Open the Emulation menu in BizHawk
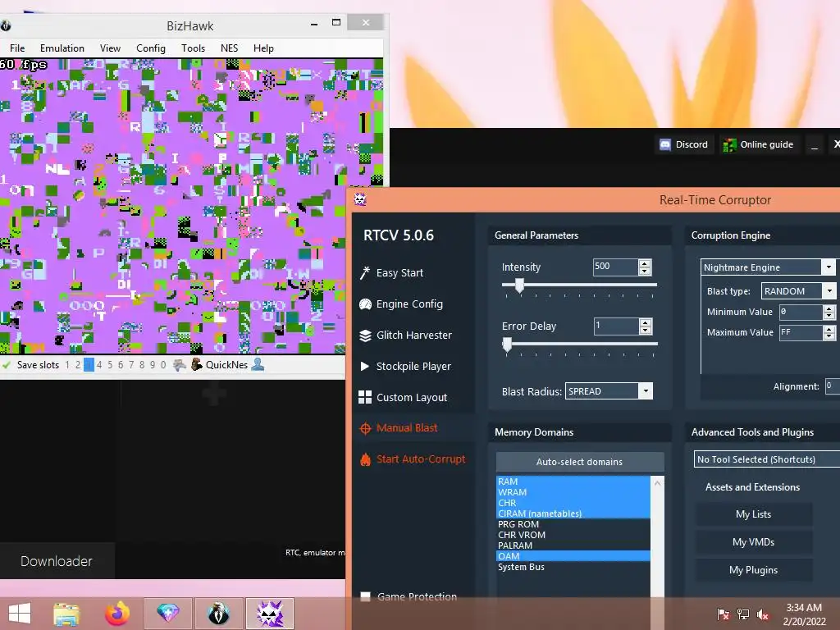The width and height of the screenshot is (840, 630). 62,48
